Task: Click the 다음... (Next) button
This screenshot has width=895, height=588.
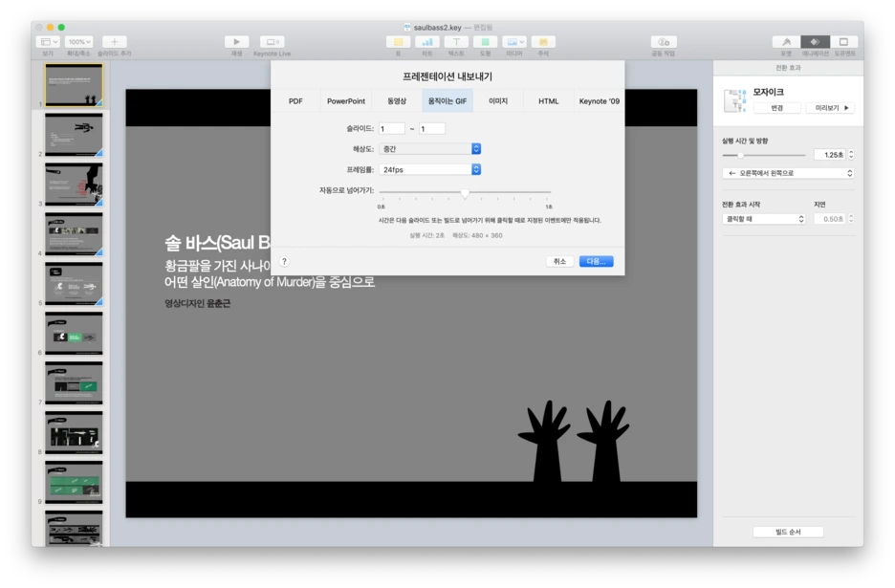Action: 596,261
